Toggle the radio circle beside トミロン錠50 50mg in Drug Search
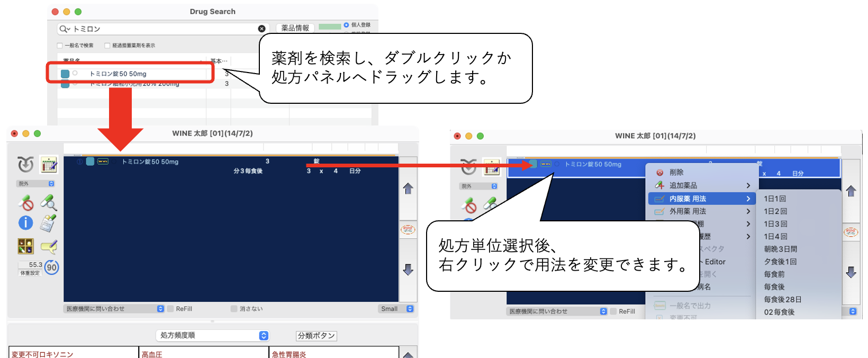This screenshot has height=358, width=868. [75, 73]
